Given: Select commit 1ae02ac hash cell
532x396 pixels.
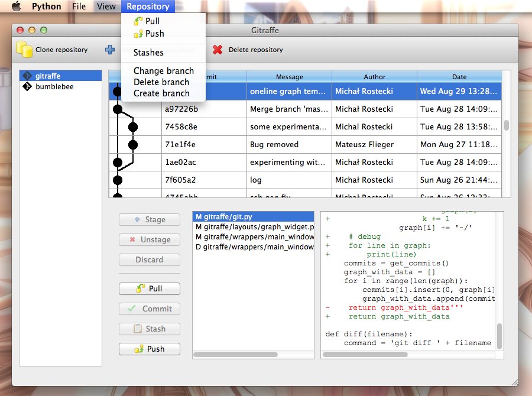Looking at the screenshot, I should (205, 162).
